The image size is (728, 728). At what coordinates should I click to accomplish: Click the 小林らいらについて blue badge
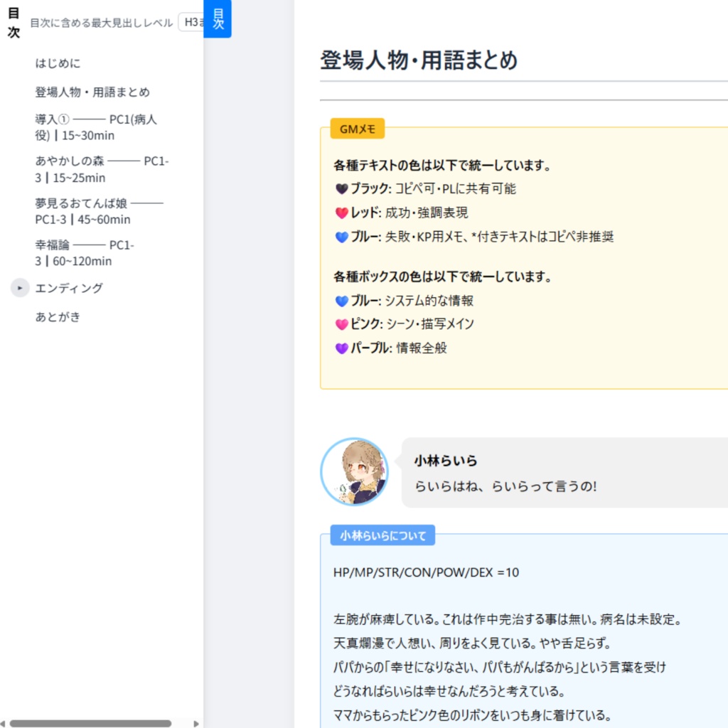pyautogui.click(x=382, y=535)
